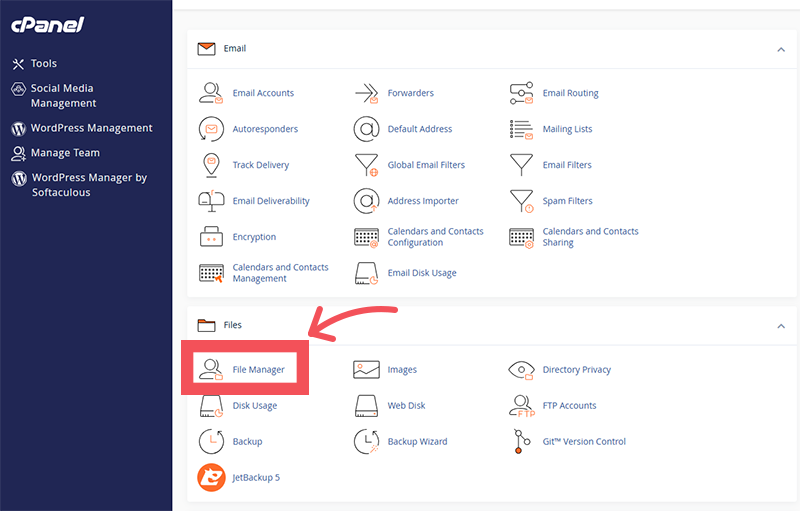Click the Email section header title
Image resolution: width=800 pixels, height=511 pixels.
click(x=235, y=48)
